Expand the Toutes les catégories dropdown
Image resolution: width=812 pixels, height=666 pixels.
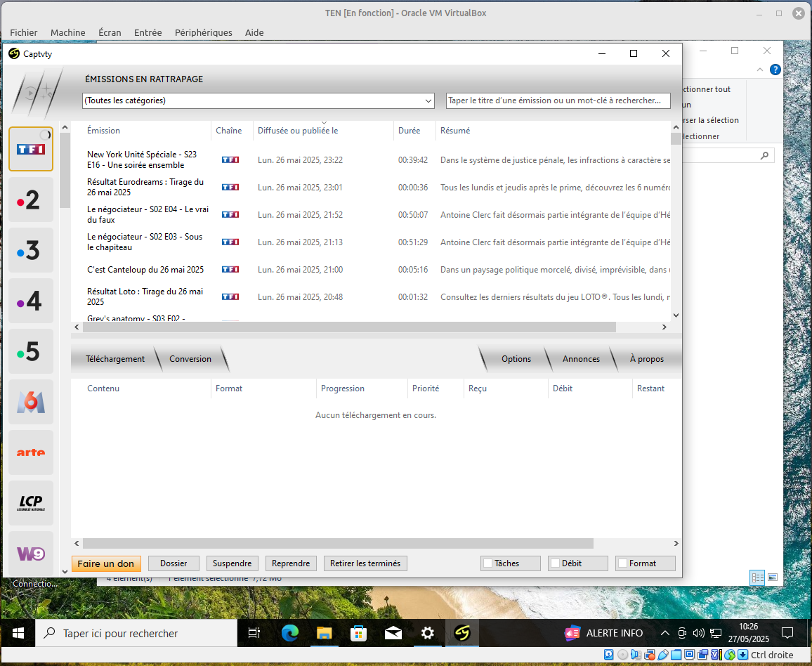pos(258,100)
